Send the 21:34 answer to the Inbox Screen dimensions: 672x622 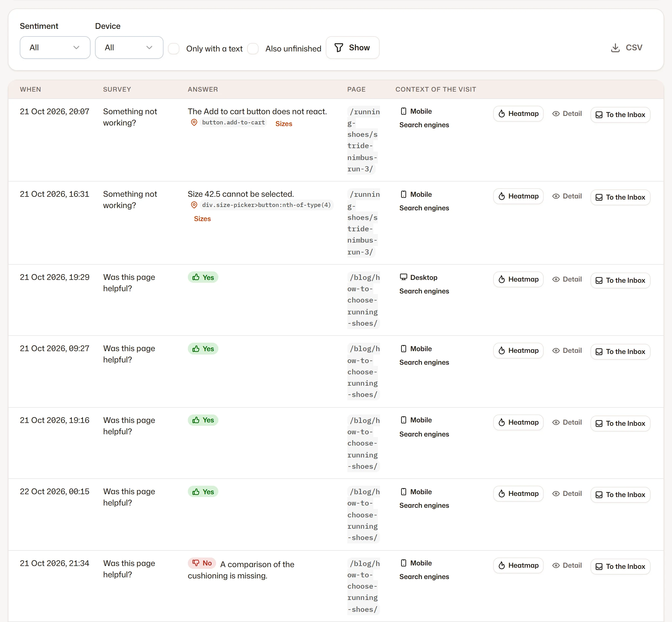[x=620, y=567]
